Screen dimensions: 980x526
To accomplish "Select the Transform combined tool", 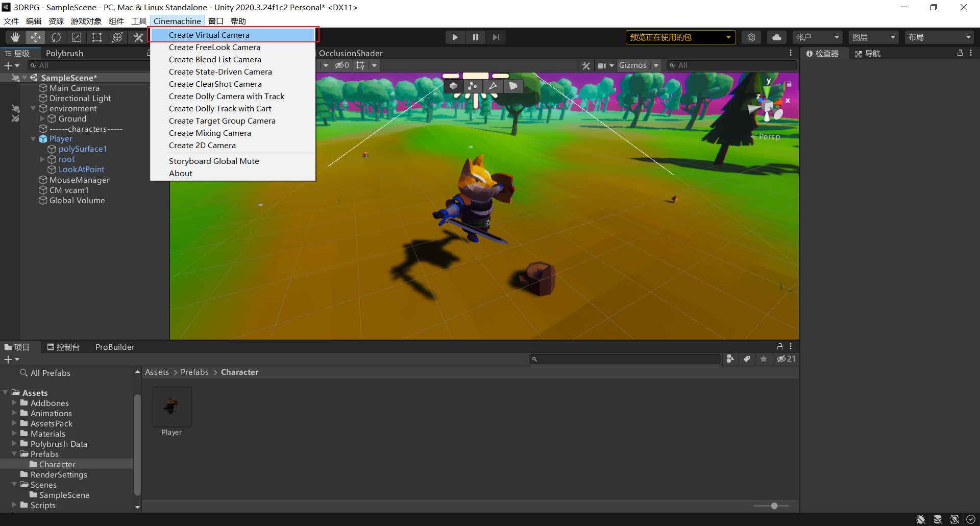I will [x=117, y=37].
